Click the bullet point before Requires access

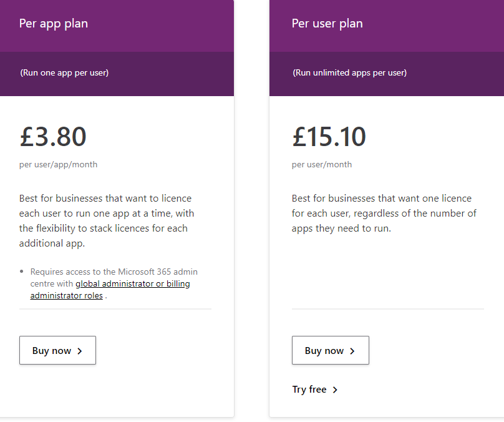(22, 272)
